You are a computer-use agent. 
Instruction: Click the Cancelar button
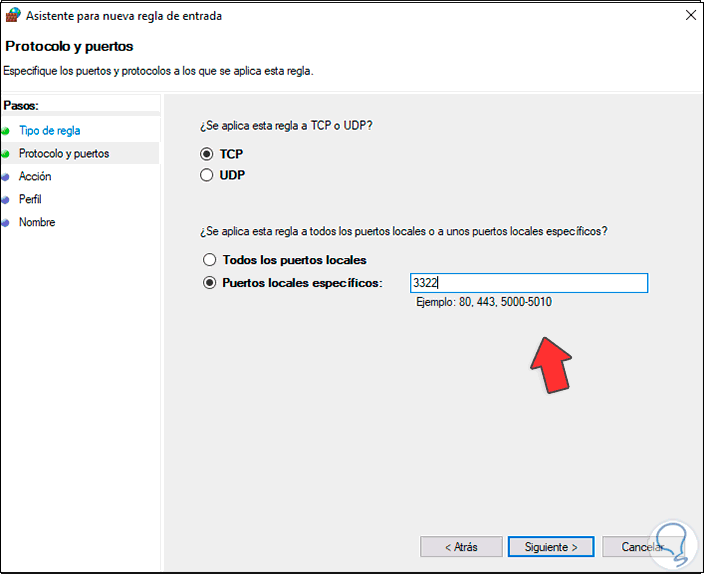[x=643, y=547]
